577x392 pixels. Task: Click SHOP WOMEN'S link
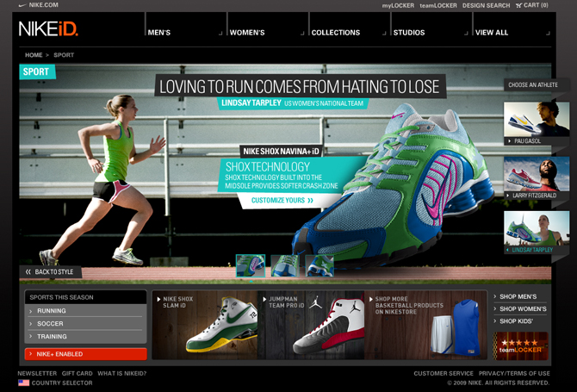pyautogui.click(x=523, y=308)
